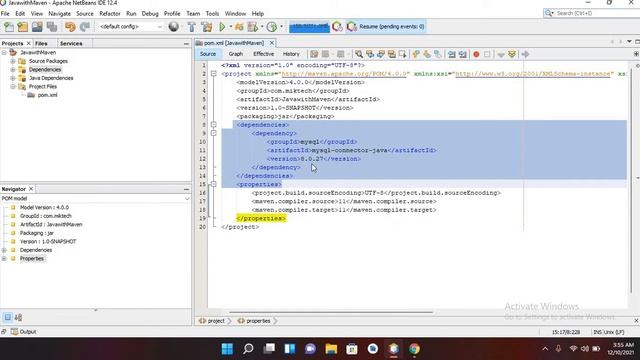Click the Build Project hammer icon
The height and width of the screenshot is (360, 640).
point(191,27)
